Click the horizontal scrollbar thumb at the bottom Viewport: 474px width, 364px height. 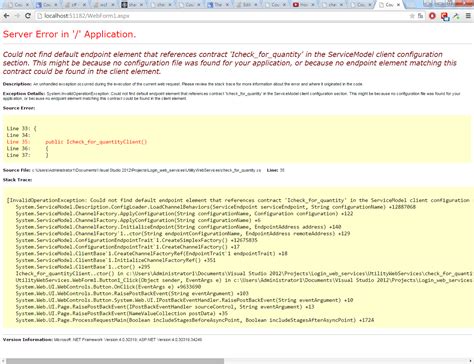[x=115, y=361]
